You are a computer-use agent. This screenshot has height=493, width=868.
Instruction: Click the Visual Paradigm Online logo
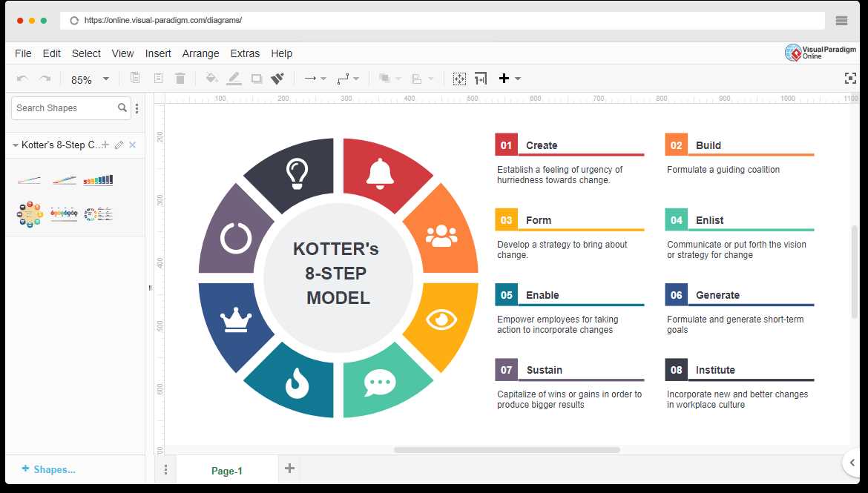[820, 53]
